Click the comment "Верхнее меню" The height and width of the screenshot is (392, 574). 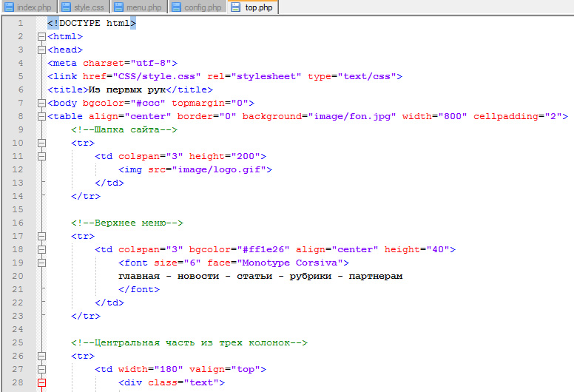(x=127, y=223)
